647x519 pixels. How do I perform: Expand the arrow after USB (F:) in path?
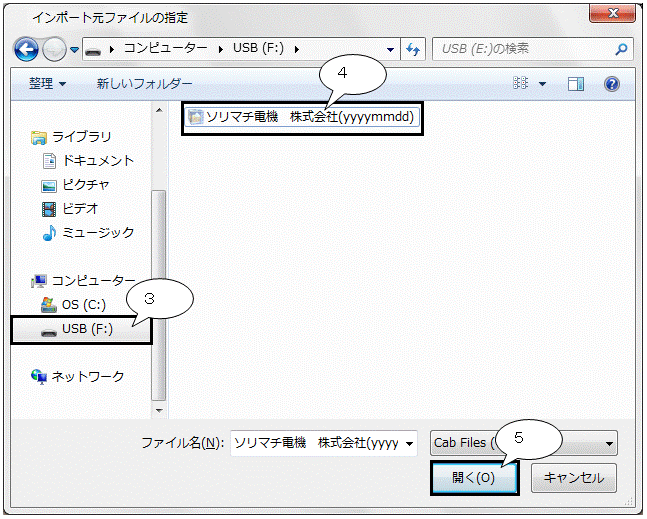pos(297,50)
